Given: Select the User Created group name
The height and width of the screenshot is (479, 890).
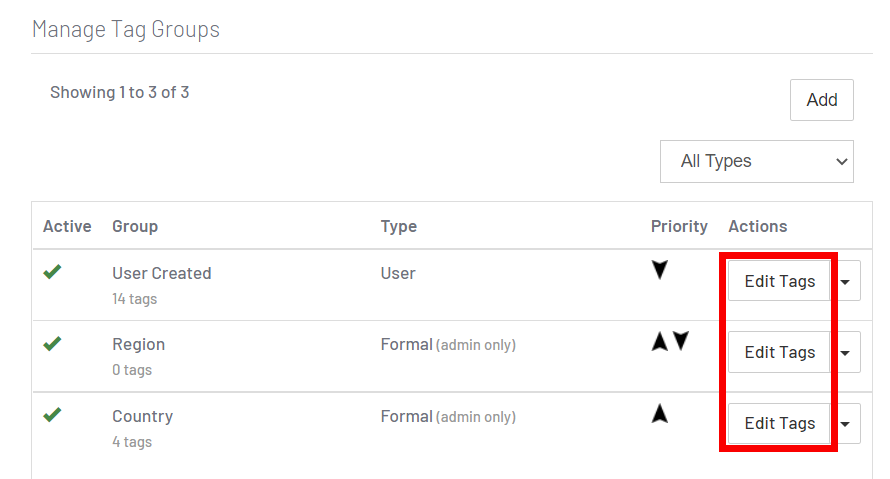Looking at the screenshot, I should pyautogui.click(x=162, y=273).
